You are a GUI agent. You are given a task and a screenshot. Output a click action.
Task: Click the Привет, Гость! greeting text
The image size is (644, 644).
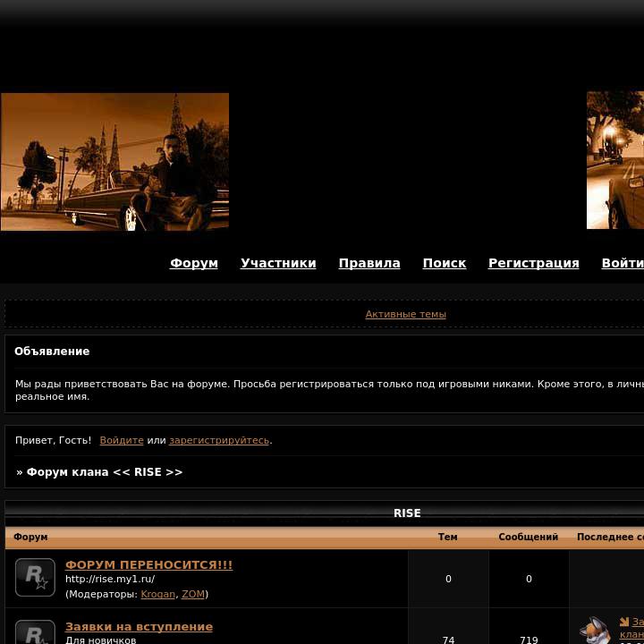(x=53, y=440)
